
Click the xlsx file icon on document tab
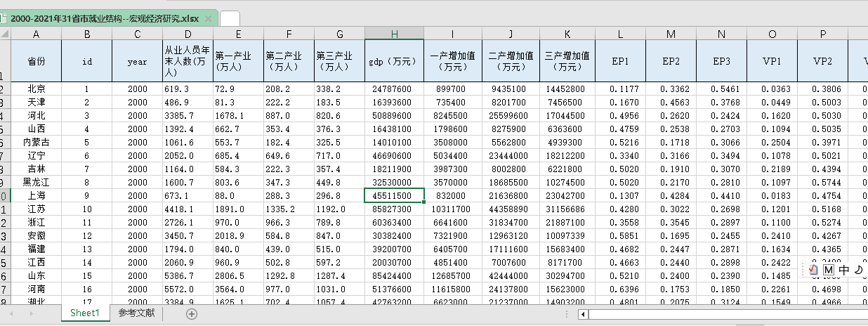[x=4, y=18]
